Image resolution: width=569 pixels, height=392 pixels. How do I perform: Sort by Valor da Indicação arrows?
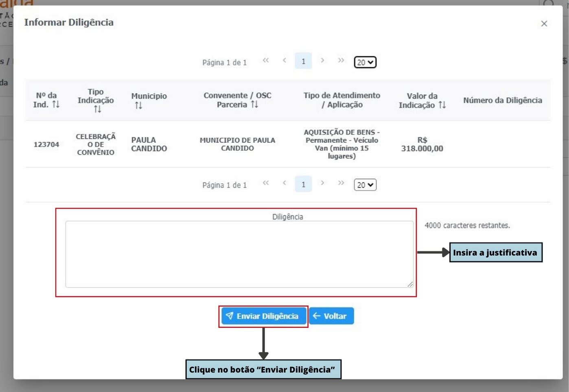442,105
